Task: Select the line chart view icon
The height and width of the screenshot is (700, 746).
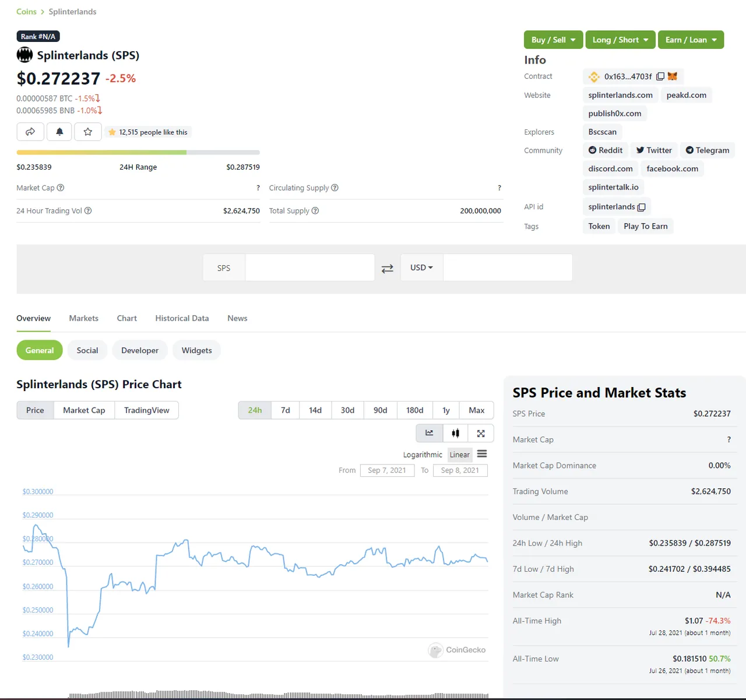Action: (430, 433)
